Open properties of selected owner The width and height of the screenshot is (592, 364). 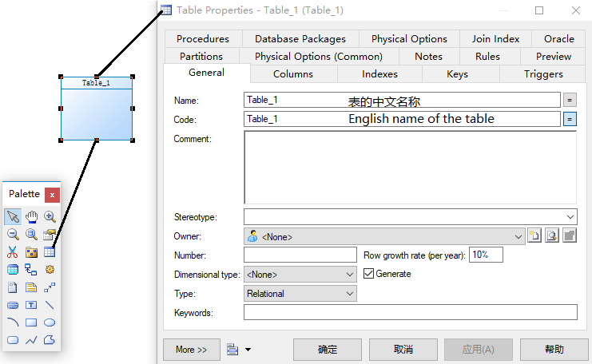[x=552, y=236]
